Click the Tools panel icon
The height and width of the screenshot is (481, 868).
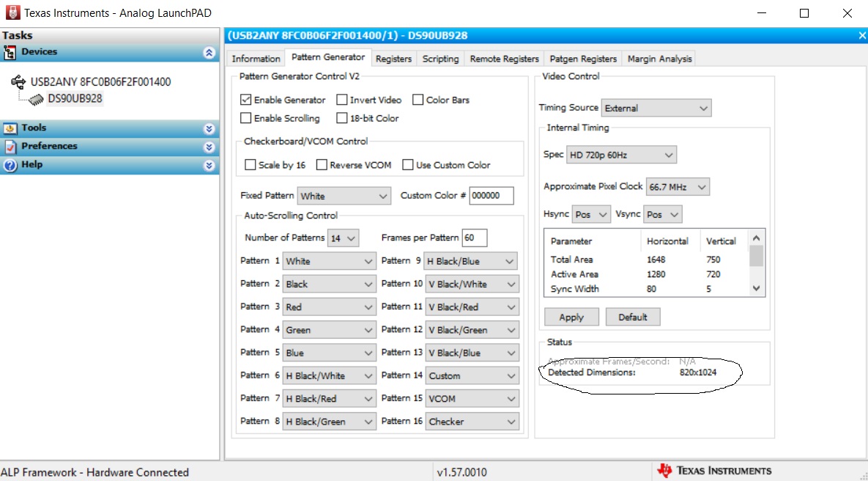click(x=10, y=128)
